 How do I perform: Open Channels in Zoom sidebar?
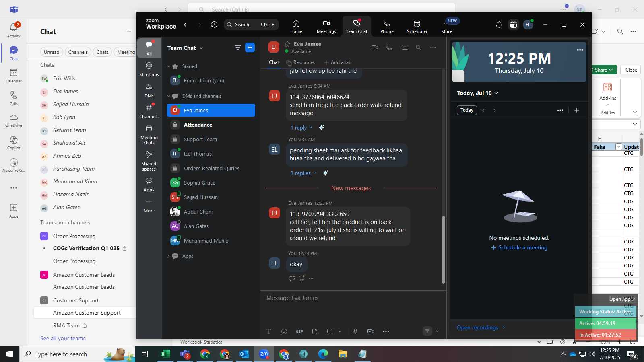pyautogui.click(x=149, y=111)
